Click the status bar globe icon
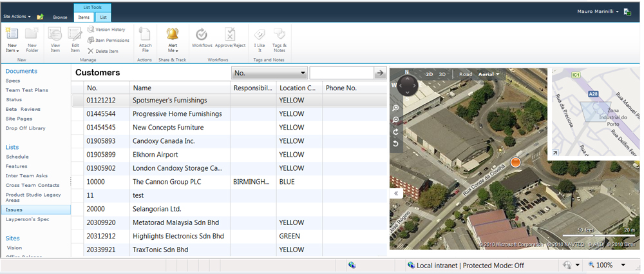Screen dimensions: 644x274 pos(352,266)
